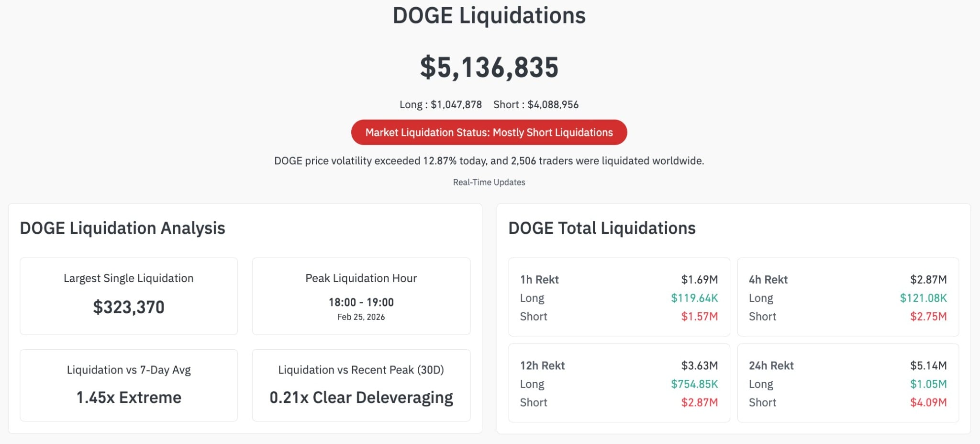Click the Short : $4,088,956 value
980x444 pixels.
[x=535, y=104]
